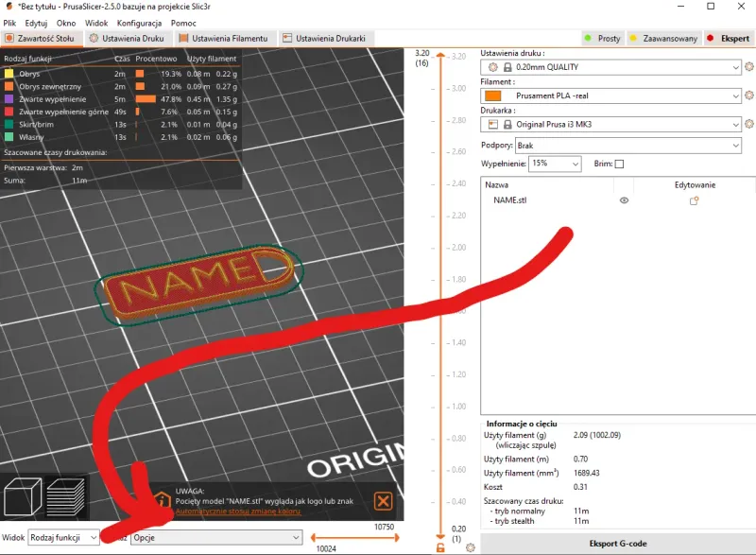The height and width of the screenshot is (555, 756).
Task: Switch to the Ustawienia Druku tab
Action: click(127, 38)
